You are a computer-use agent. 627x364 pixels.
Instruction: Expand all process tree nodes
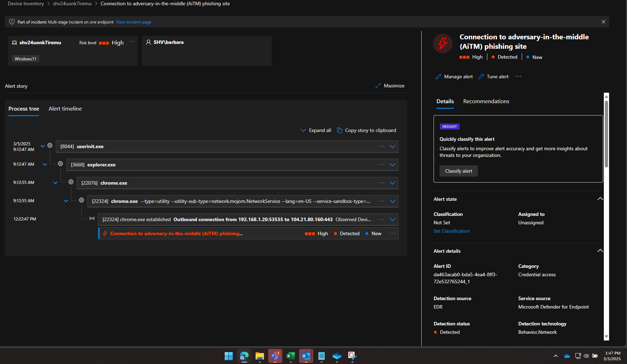pos(316,130)
